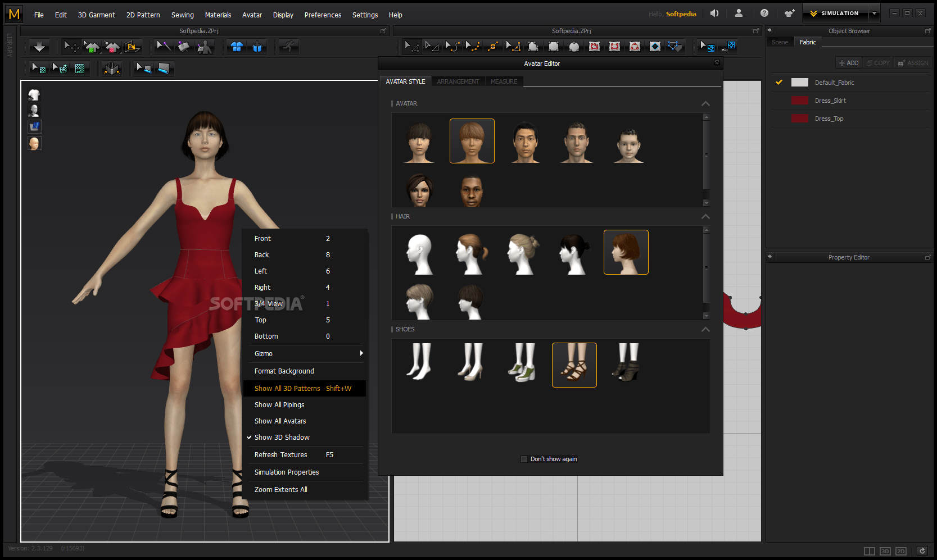Select the Circle pattern creation tool
The height and width of the screenshot is (560, 937).
click(574, 47)
